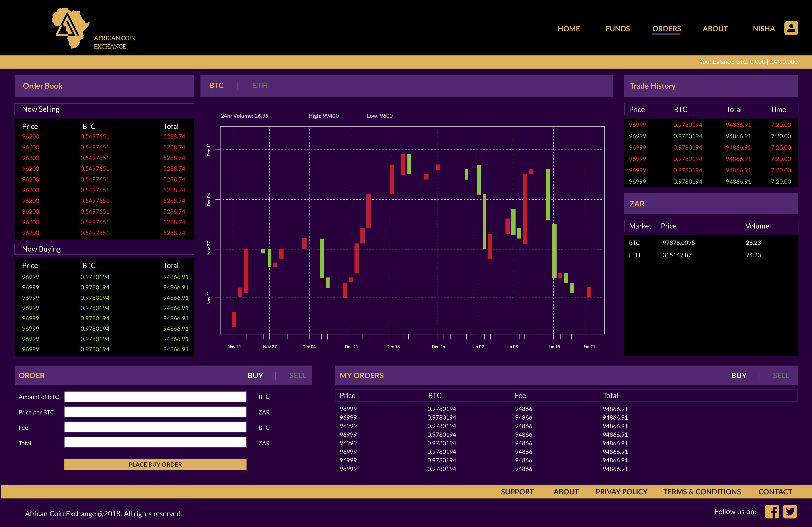Click the Dec 18 date label under the chart
This screenshot has width=812, height=527.
393,347
